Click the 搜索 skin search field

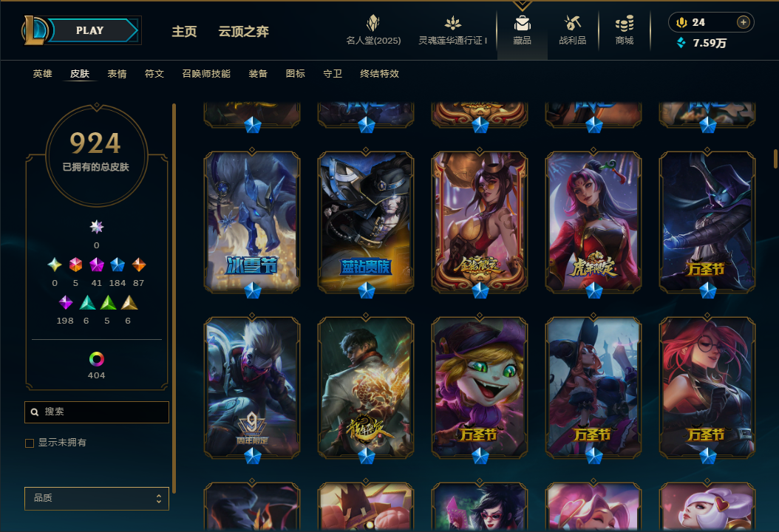click(x=97, y=412)
